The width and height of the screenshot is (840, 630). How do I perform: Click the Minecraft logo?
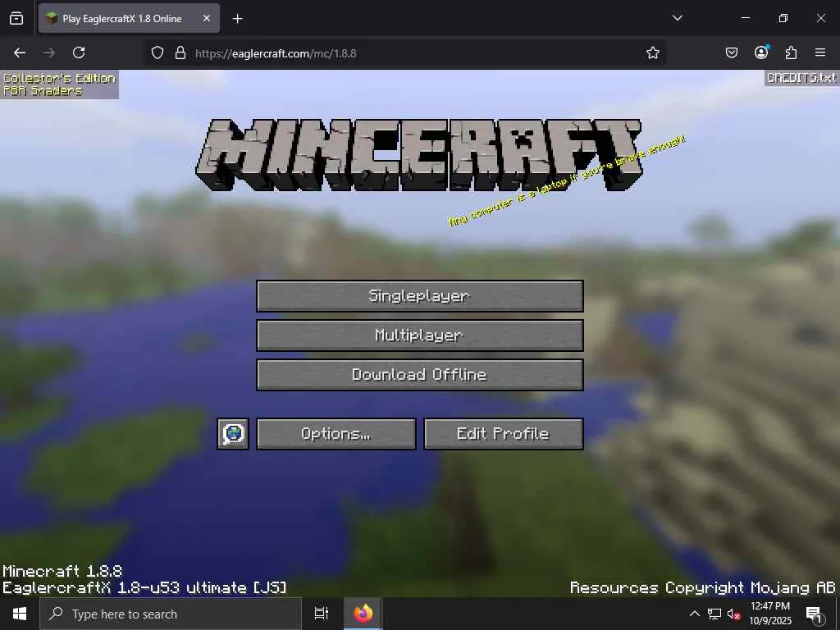[x=419, y=155]
